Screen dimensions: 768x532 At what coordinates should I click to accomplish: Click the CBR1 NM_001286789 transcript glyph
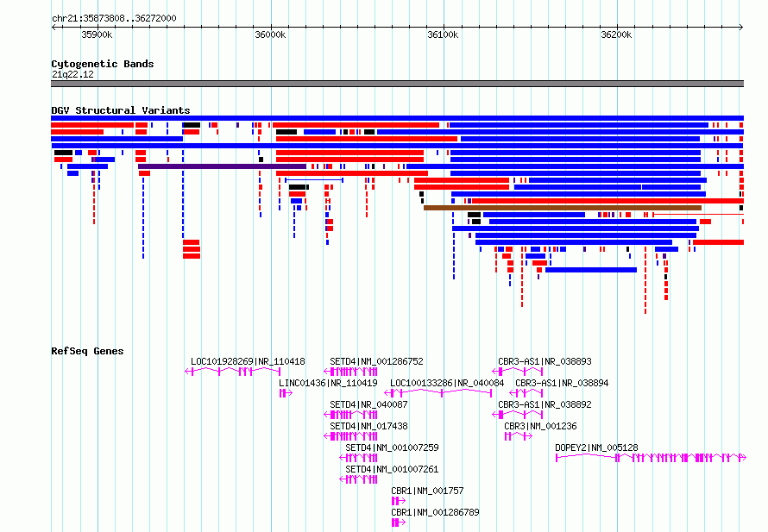click(399, 523)
